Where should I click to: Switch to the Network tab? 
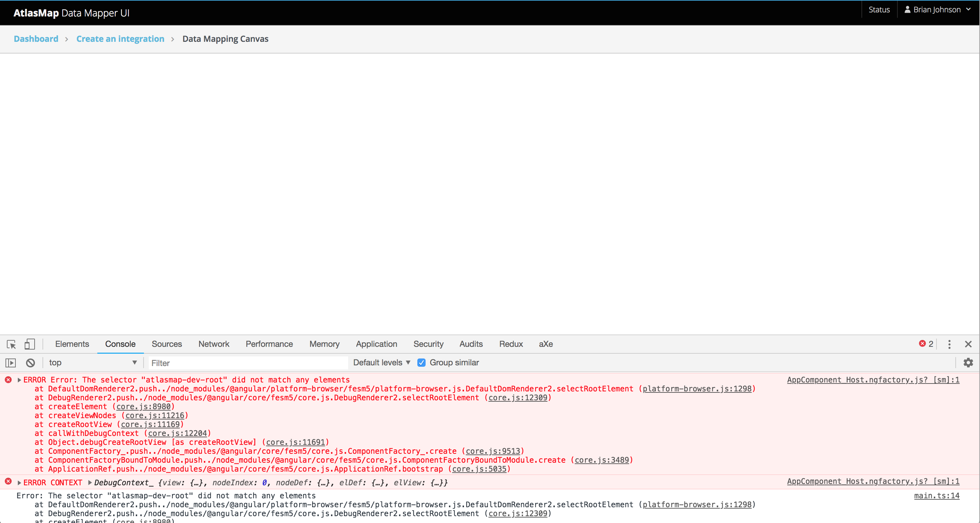coord(213,344)
